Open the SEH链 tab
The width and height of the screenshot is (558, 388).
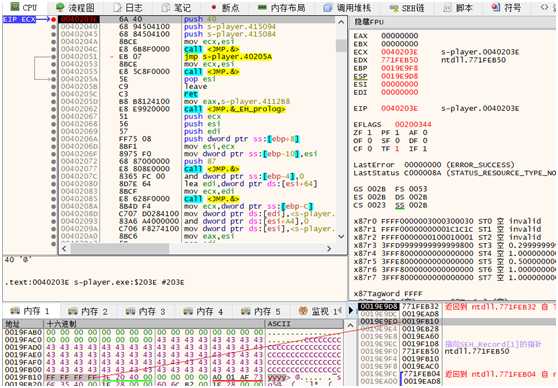[407, 7]
